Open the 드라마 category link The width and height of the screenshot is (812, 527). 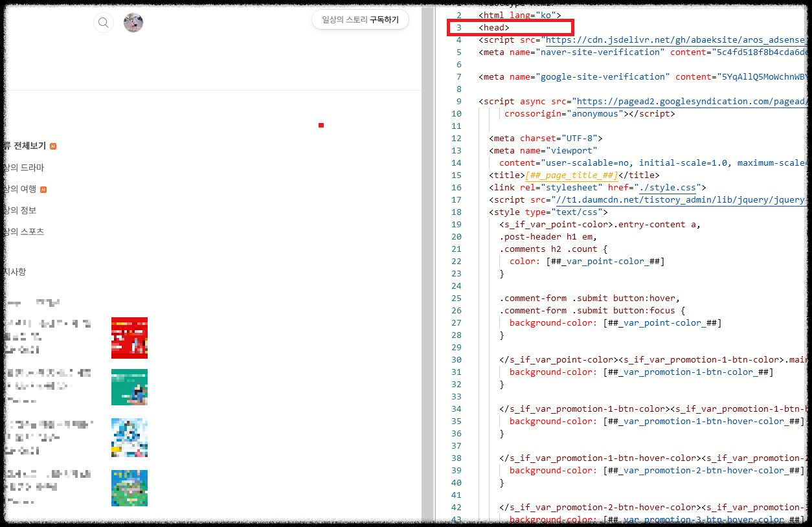pyautogui.click(x=24, y=168)
